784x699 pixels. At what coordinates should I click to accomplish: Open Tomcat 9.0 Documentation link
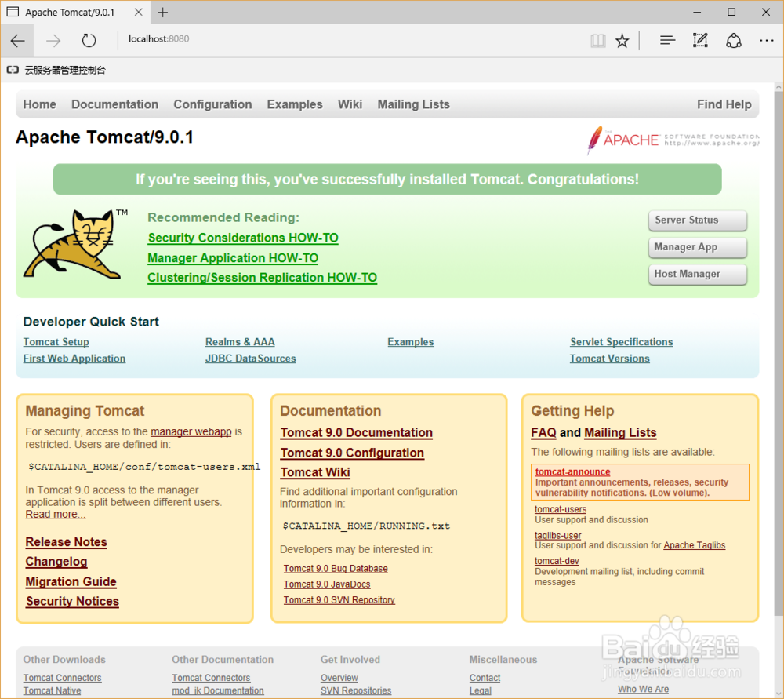[x=357, y=433]
